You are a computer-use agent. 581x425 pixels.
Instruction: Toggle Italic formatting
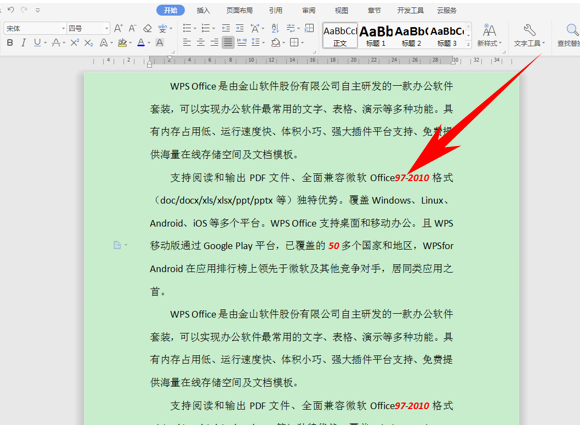[x=23, y=43]
